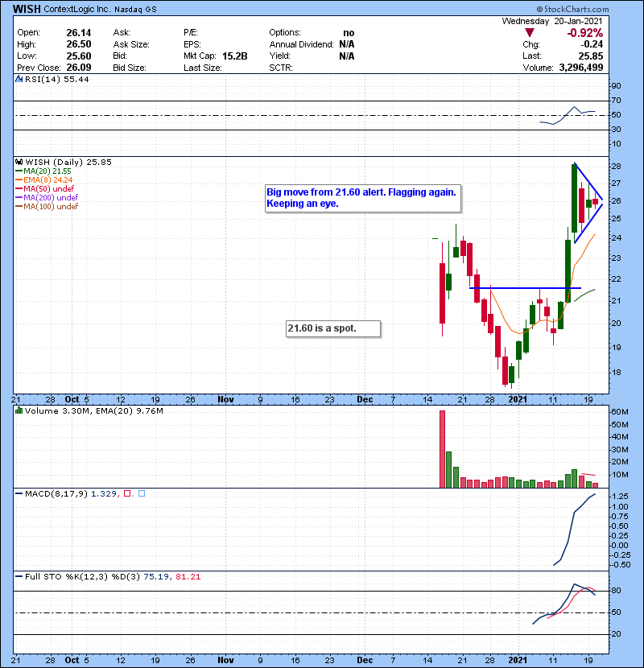Click the tall green candle peaking near 28
The image size is (644, 668).
pyautogui.click(x=574, y=198)
